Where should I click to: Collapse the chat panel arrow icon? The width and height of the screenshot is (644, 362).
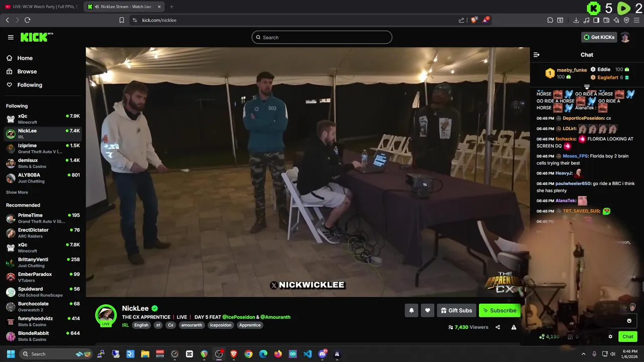536,55
